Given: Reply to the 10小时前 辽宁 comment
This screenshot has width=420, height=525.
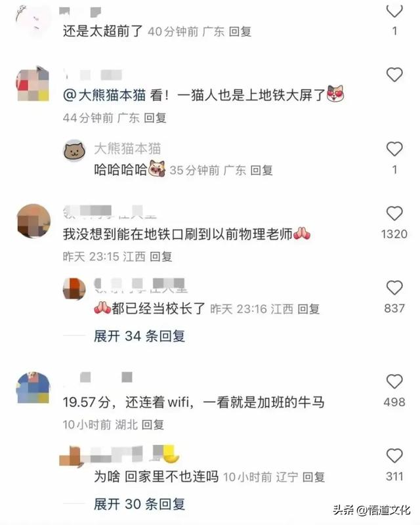Looking at the screenshot, I should coord(314,477).
